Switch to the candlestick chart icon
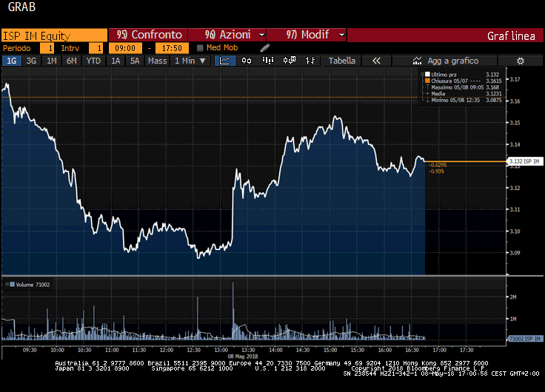The width and height of the screenshot is (545, 392). pyautogui.click(x=247, y=61)
